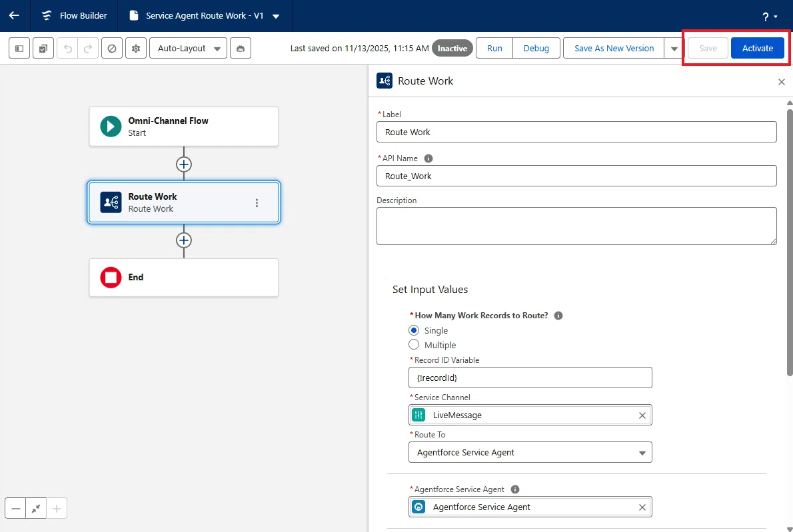Select the Omni-Channel Flow Start node

point(183,127)
